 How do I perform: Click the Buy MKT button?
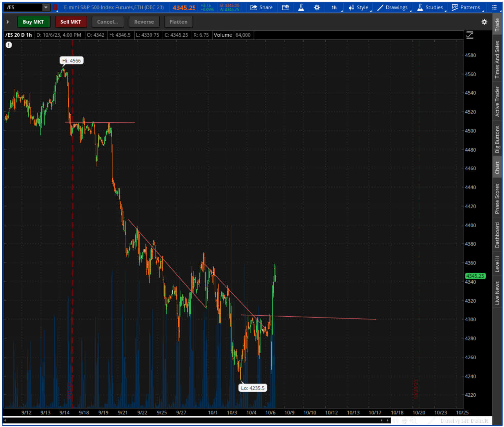click(x=33, y=22)
